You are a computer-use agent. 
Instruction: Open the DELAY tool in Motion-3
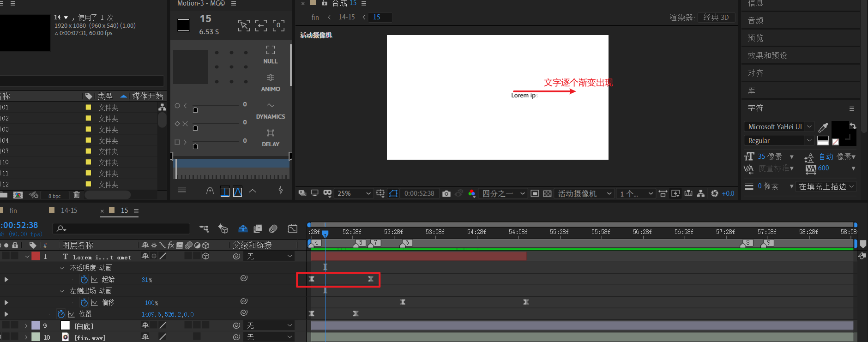coord(271,138)
